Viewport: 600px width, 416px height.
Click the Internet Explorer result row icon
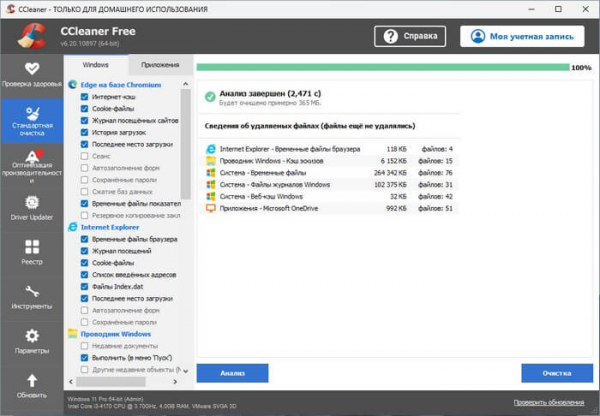pyautogui.click(x=211, y=149)
